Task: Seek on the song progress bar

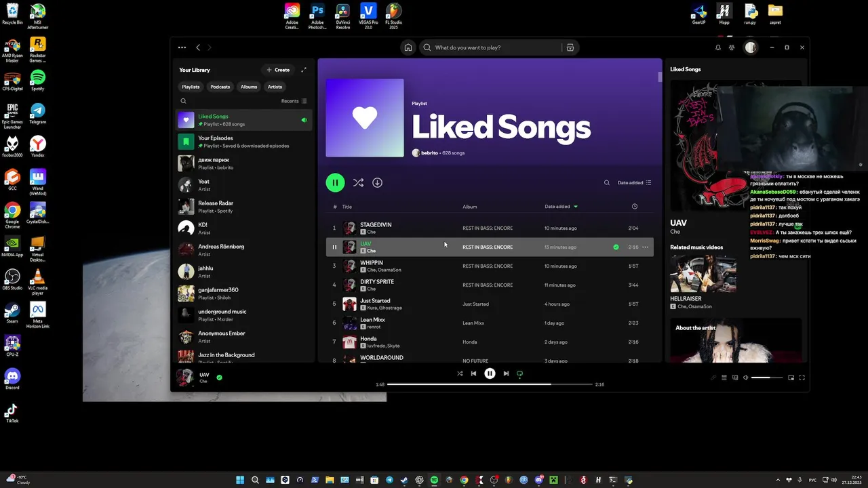Action: point(490,384)
